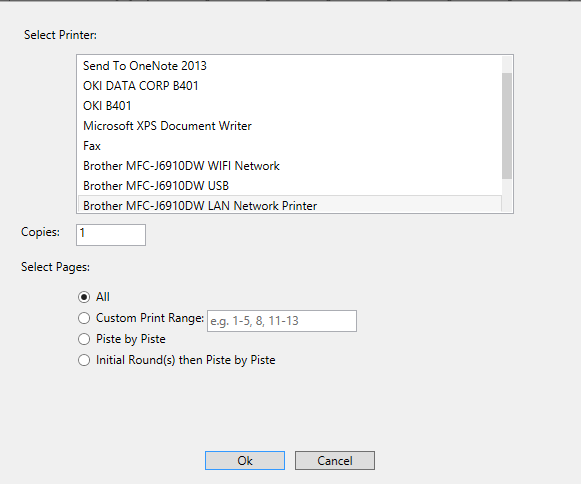581x484 pixels.
Task: Select Brother MFC-J6910DW USB printer
Action: (290, 186)
